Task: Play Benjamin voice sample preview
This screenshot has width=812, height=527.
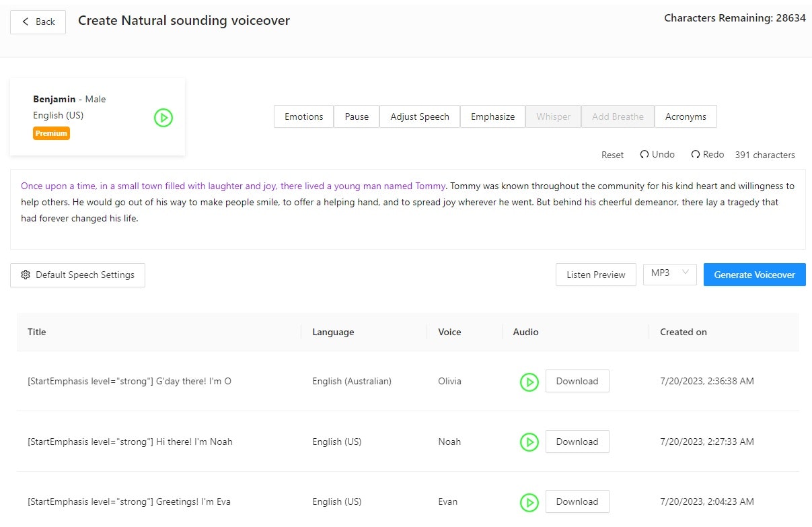Action: coord(163,118)
